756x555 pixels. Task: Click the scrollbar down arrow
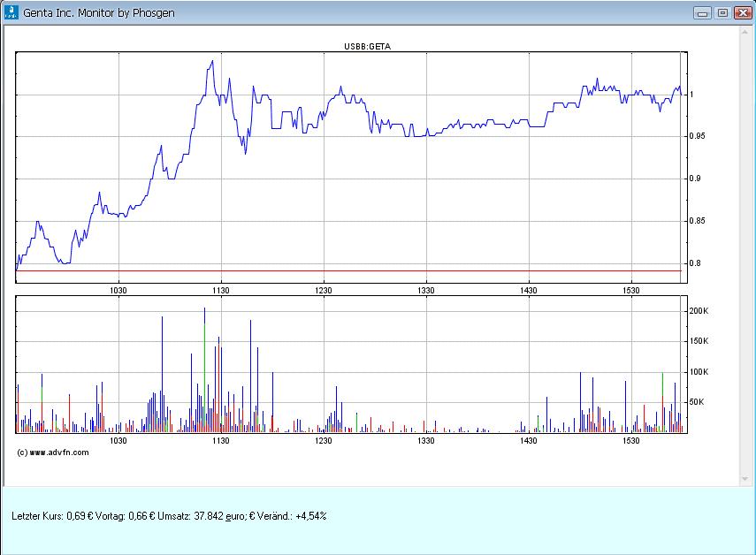point(745,479)
